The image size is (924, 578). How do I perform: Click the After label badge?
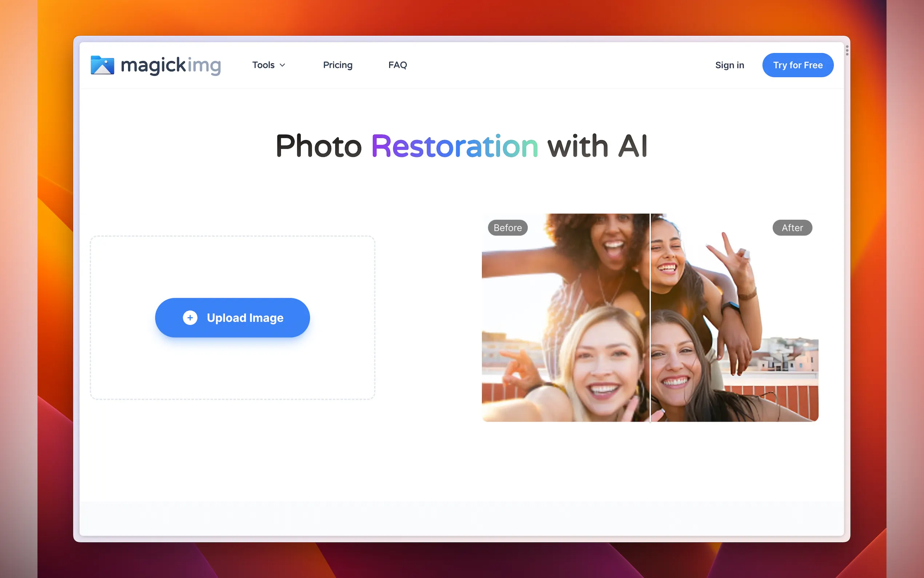pos(792,228)
